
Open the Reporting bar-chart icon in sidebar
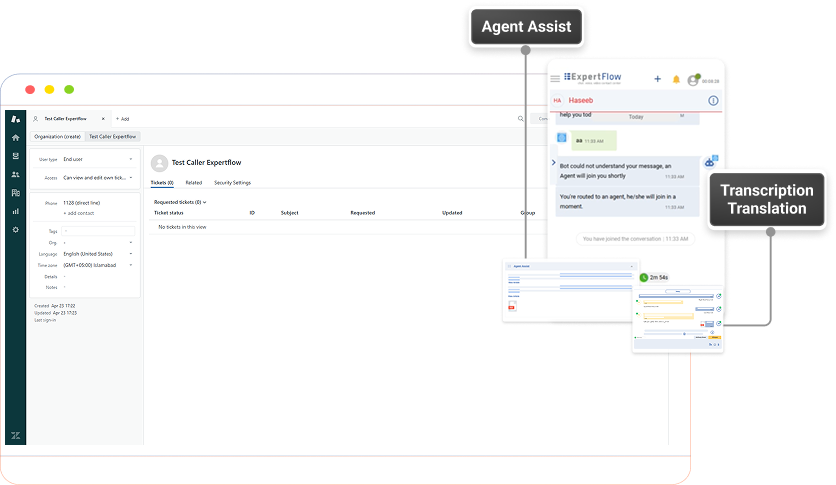click(x=15, y=211)
